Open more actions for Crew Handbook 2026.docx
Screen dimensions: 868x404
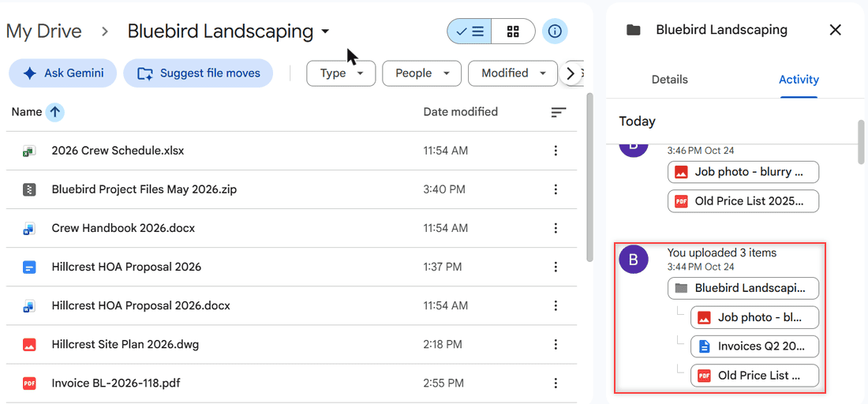tap(556, 228)
